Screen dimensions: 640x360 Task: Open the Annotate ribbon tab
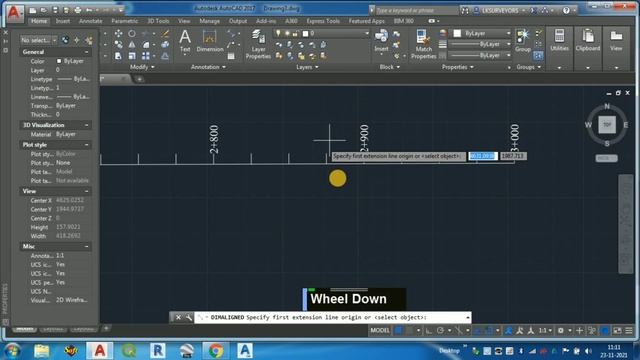coord(91,21)
